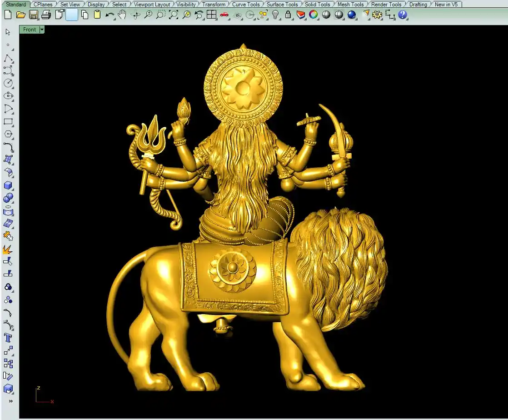Select the Text object tool
Image resolution: width=508 pixels, height=420 pixels.
point(8,338)
